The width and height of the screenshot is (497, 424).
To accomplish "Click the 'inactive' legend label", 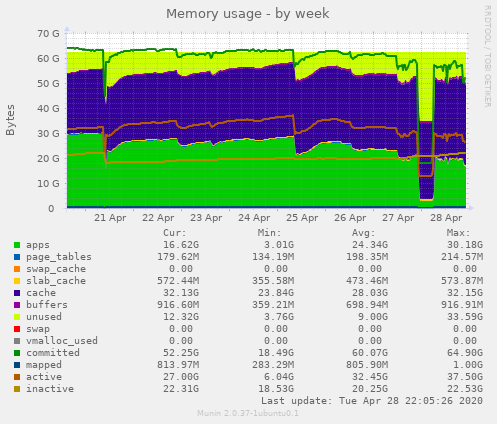I will (x=50, y=389).
